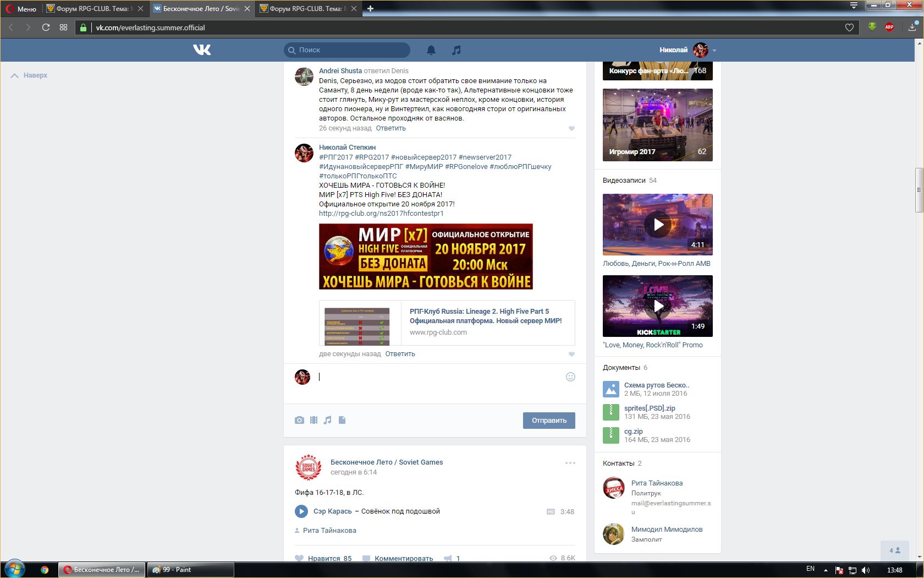Open Николай's profile avatar in the header
Screen dimensions: 924x578
click(x=701, y=50)
